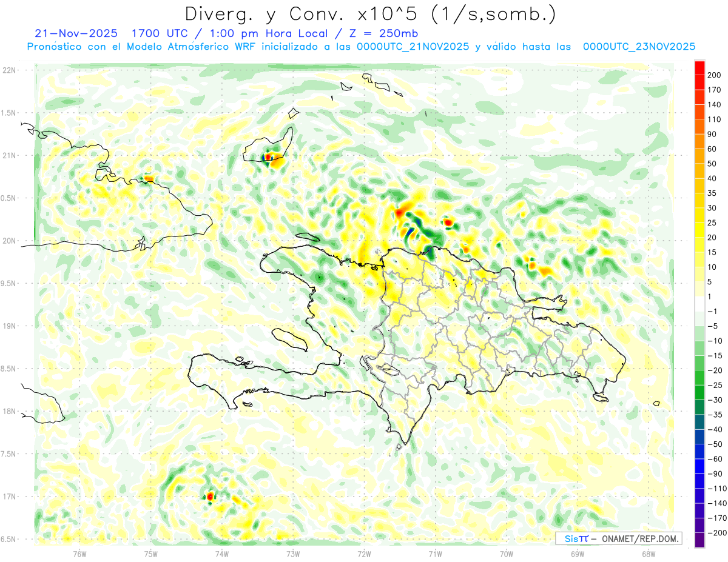Click the topmost red swatch of the color bar
This screenshot has height=562, width=728.
699,68
